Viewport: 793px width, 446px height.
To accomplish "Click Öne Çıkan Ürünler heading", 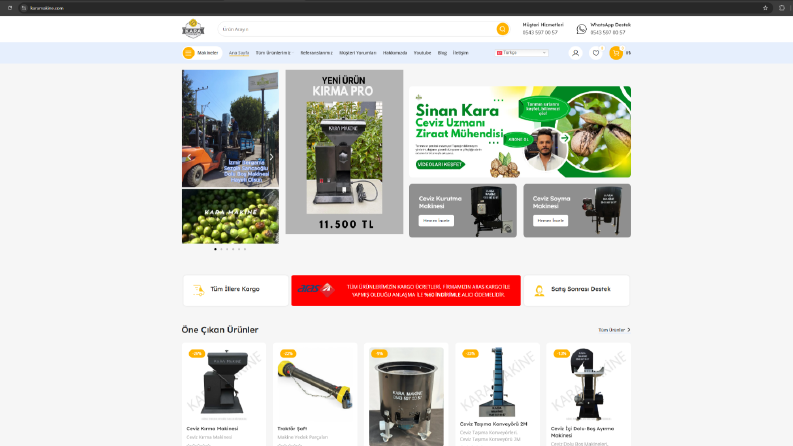I will pyautogui.click(x=220, y=330).
